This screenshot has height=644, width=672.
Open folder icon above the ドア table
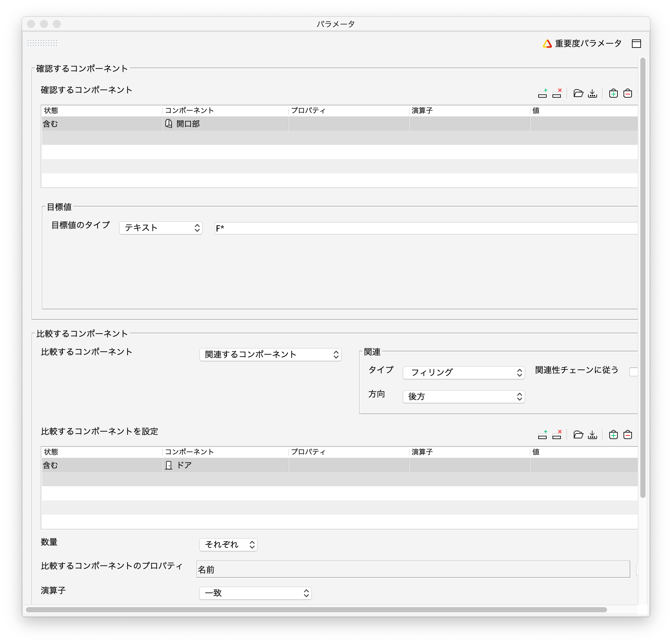[578, 435]
